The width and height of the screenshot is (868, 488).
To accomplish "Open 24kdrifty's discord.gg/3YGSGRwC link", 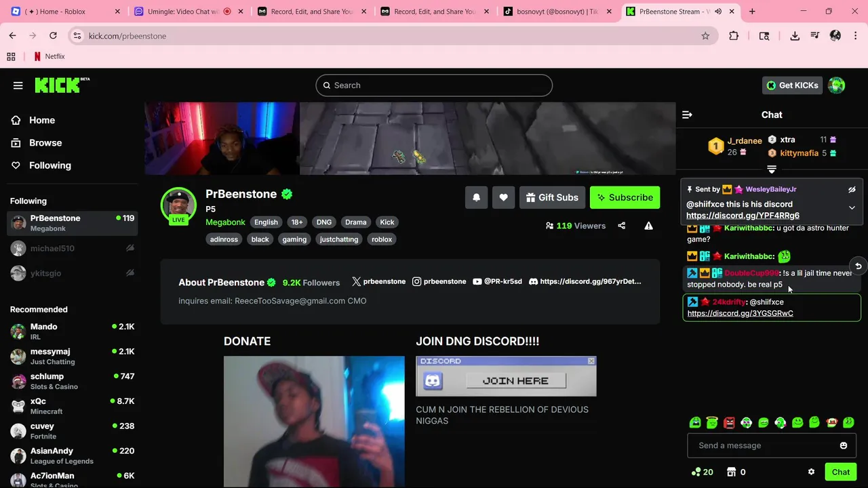I will [741, 313].
